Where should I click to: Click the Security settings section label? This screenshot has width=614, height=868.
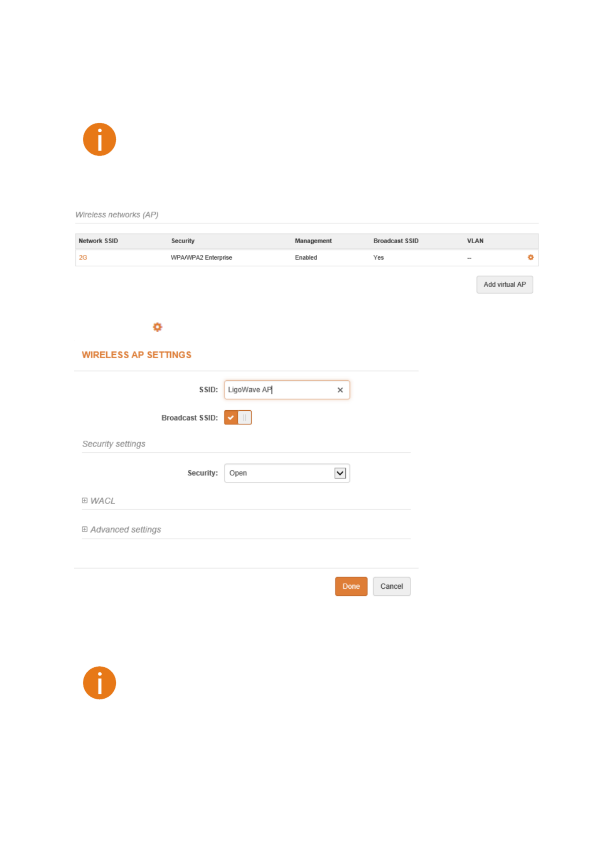click(x=114, y=443)
